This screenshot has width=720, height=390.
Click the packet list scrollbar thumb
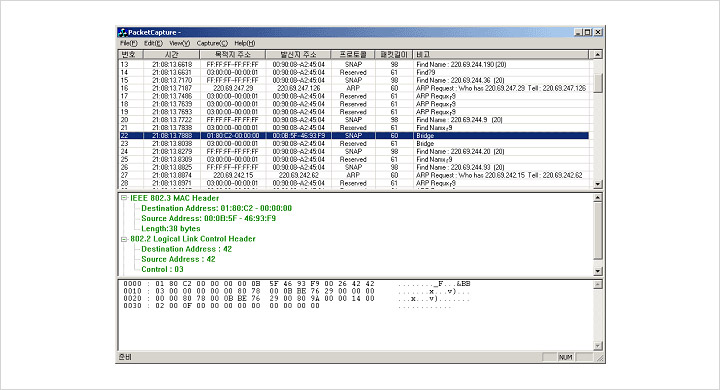click(x=597, y=83)
